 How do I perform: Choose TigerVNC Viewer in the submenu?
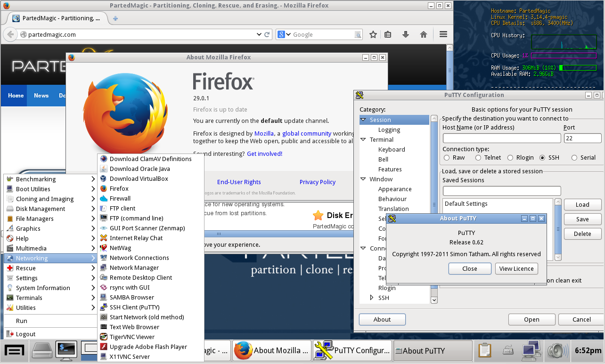click(132, 337)
